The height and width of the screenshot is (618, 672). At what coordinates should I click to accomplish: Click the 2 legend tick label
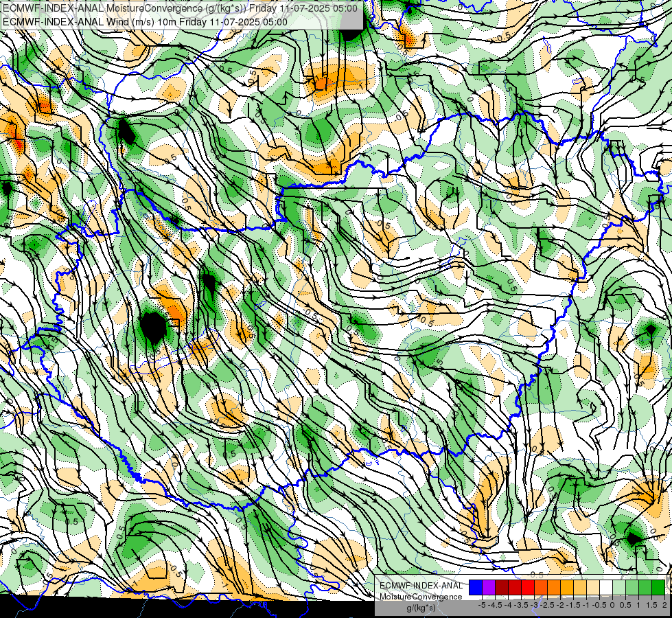(664, 605)
